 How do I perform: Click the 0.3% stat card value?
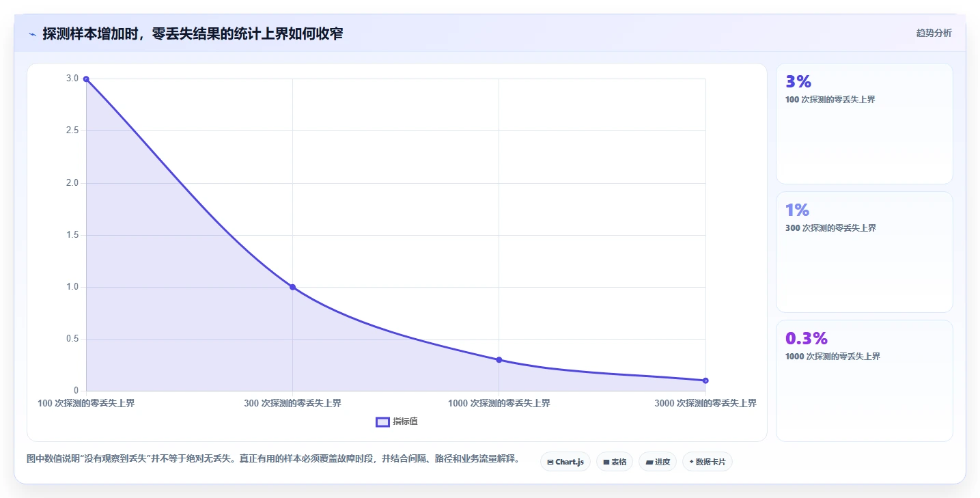pos(807,339)
